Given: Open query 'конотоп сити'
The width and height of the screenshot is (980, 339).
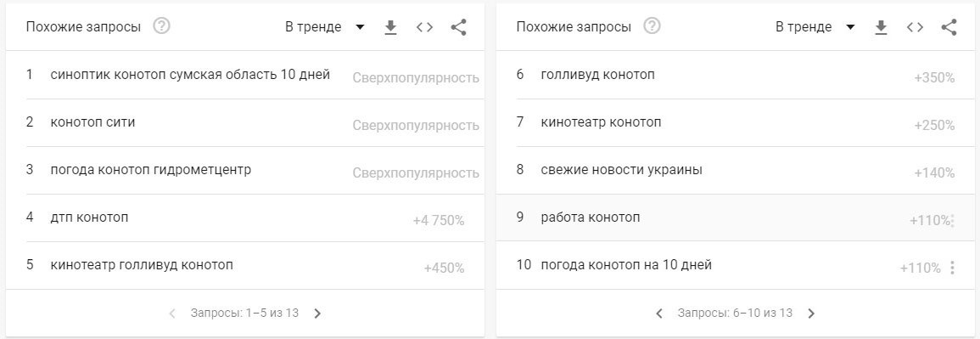Looking at the screenshot, I should (92, 122).
